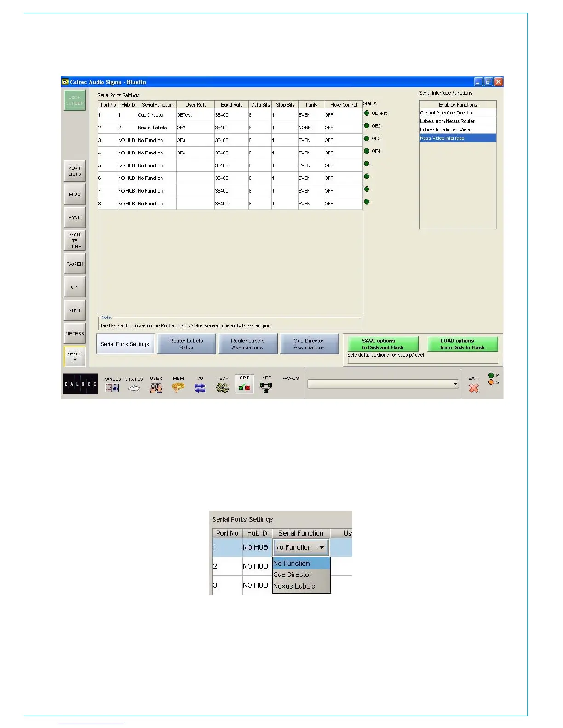Viewport: 563px width, 728px height.
Task: Click the green status LED for OE2
Action: [367, 125]
